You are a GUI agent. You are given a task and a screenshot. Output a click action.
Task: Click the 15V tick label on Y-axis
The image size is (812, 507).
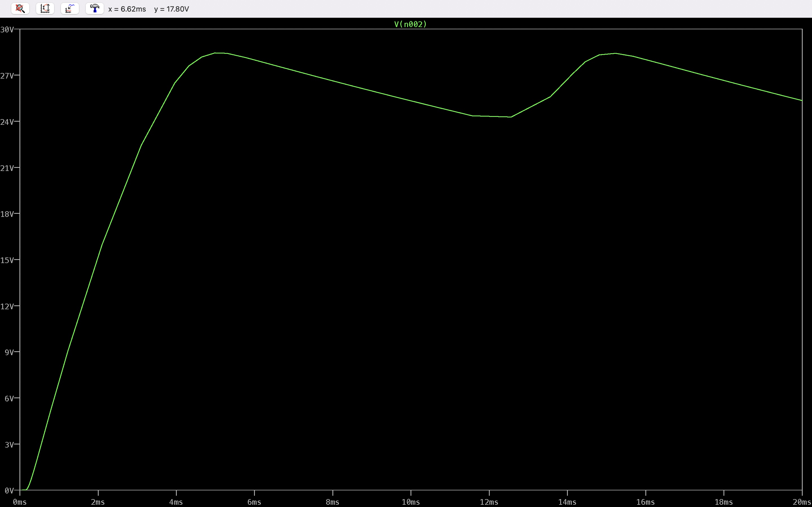click(x=7, y=260)
